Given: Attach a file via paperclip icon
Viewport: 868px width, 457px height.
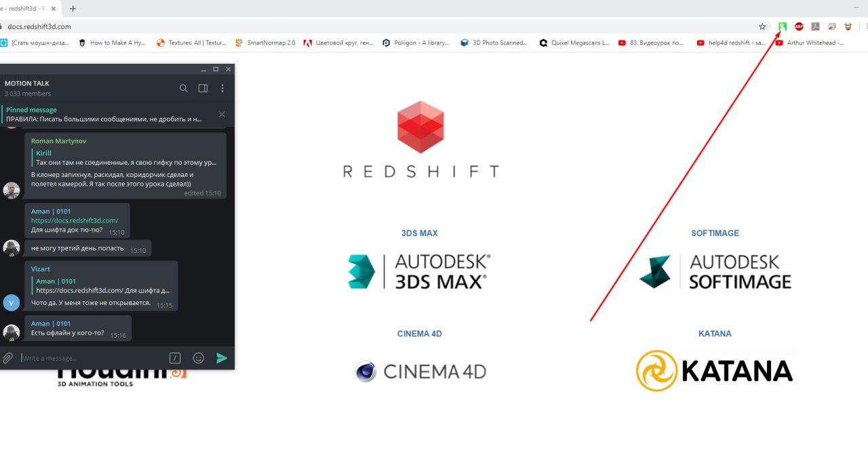Looking at the screenshot, I should [x=7, y=358].
